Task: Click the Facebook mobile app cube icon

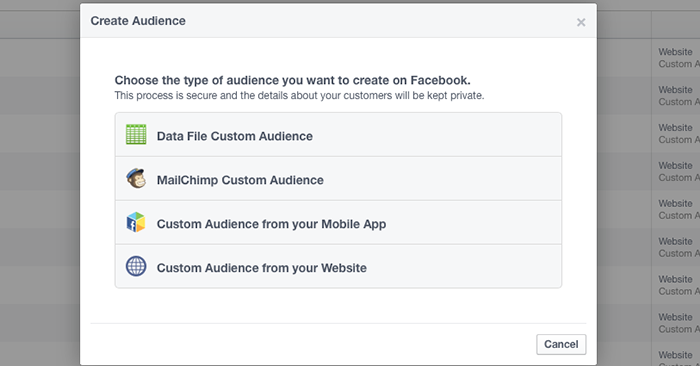Action: pyautogui.click(x=136, y=222)
